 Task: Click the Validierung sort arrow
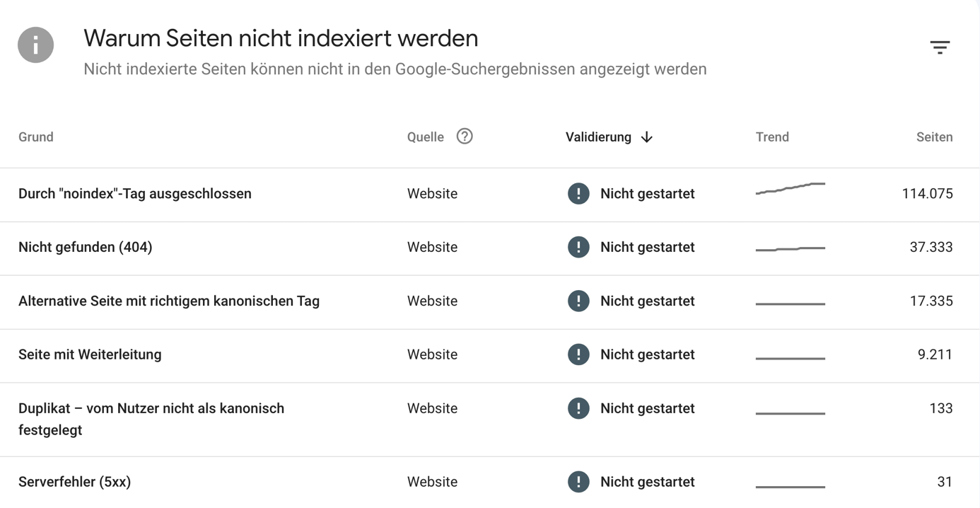point(646,137)
